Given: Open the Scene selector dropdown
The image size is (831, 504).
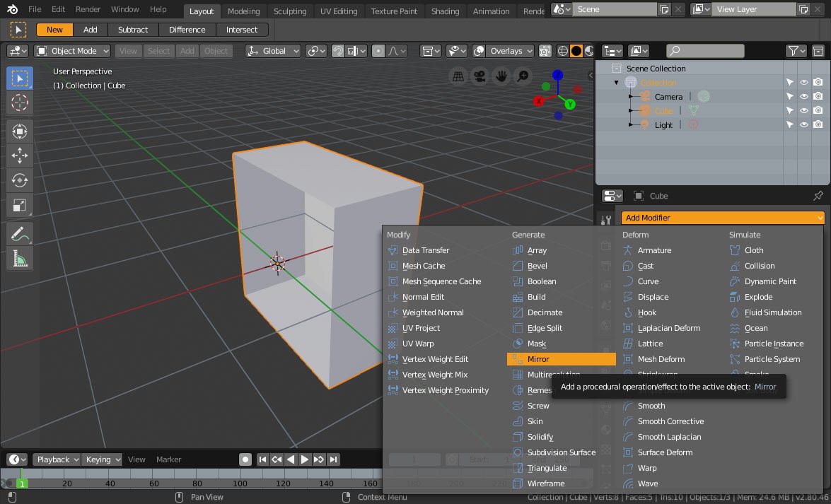Looking at the screenshot, I should coord(561,9).
